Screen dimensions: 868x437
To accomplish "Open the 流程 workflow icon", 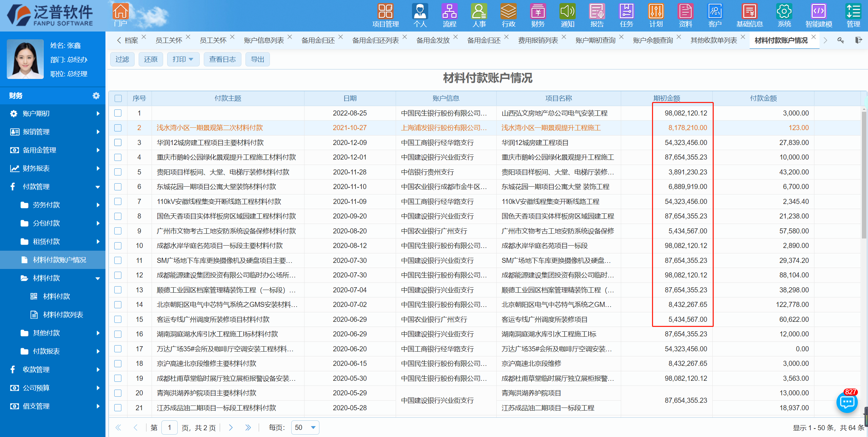I will tap(450, 15).
